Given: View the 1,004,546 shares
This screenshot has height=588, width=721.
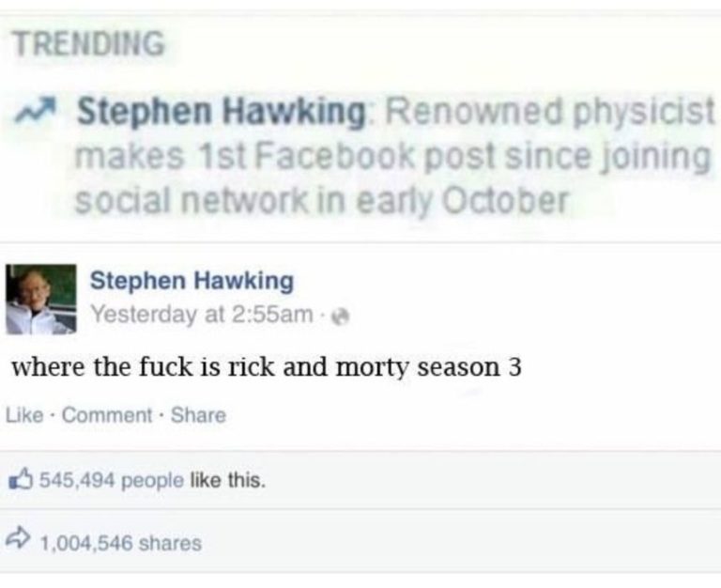Looking at the screenshot, I should 121,543.
